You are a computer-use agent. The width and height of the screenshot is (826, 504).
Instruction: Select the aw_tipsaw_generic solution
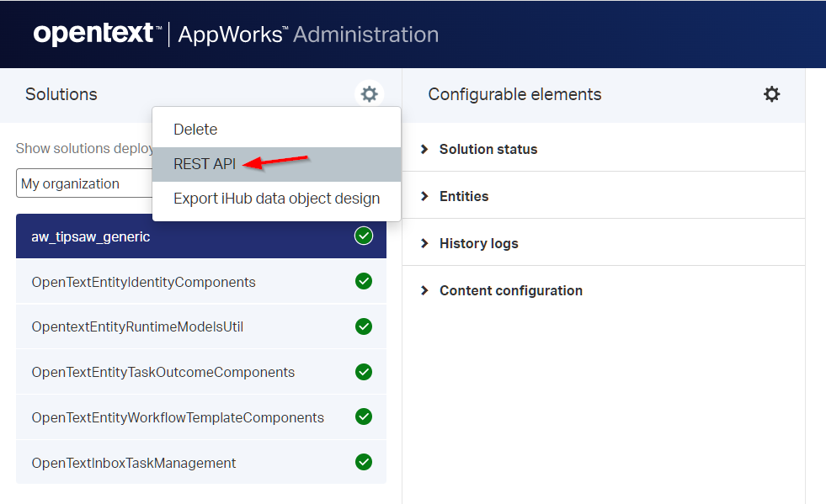(x=200, y=236)
